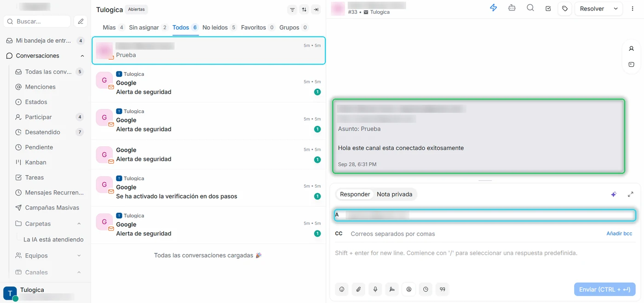
Task: Open the contact profile side panel icon
Action: pyautogui.click(x=631, y=49)
